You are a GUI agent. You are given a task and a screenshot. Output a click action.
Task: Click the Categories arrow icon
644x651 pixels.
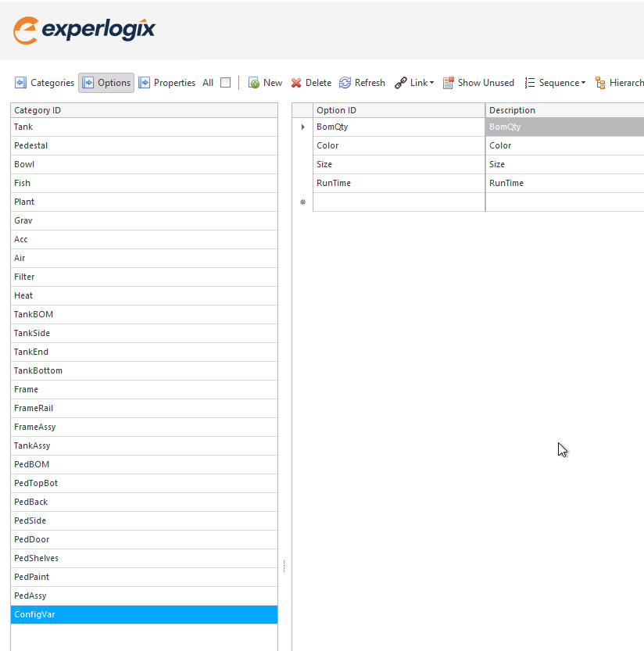pos(20,83)
